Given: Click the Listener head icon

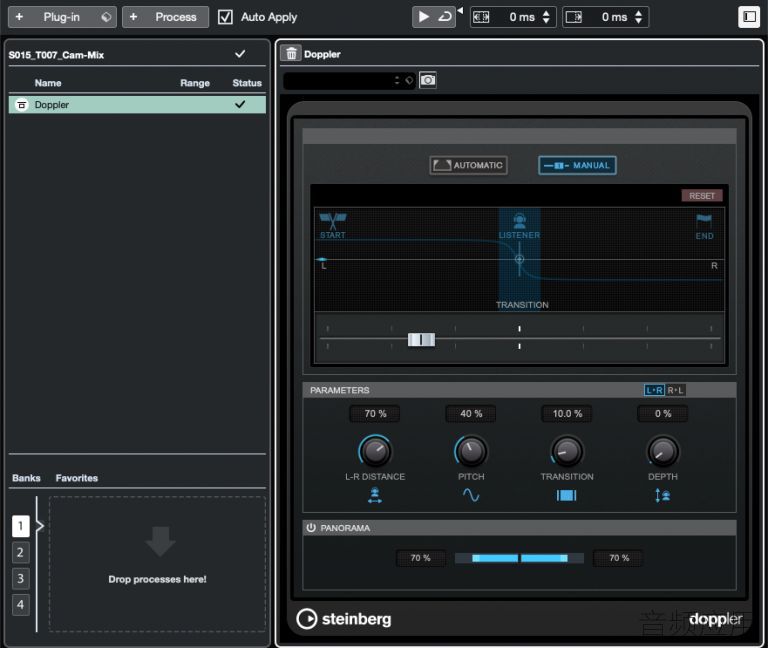Looking at the screenshot, I should pyautogui.click(x=520, y=221).
